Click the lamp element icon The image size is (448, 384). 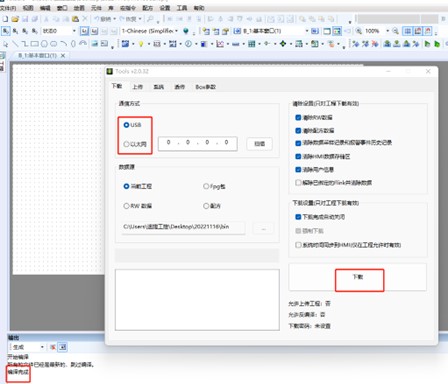pos(141,44)
